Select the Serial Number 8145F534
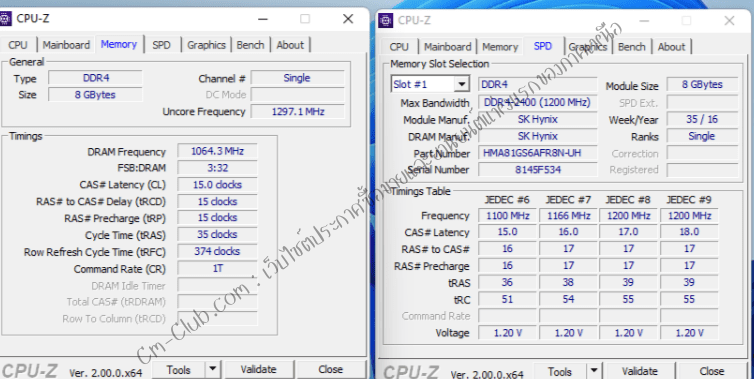This screenshot has height=379, width=754. click(538, 170)
